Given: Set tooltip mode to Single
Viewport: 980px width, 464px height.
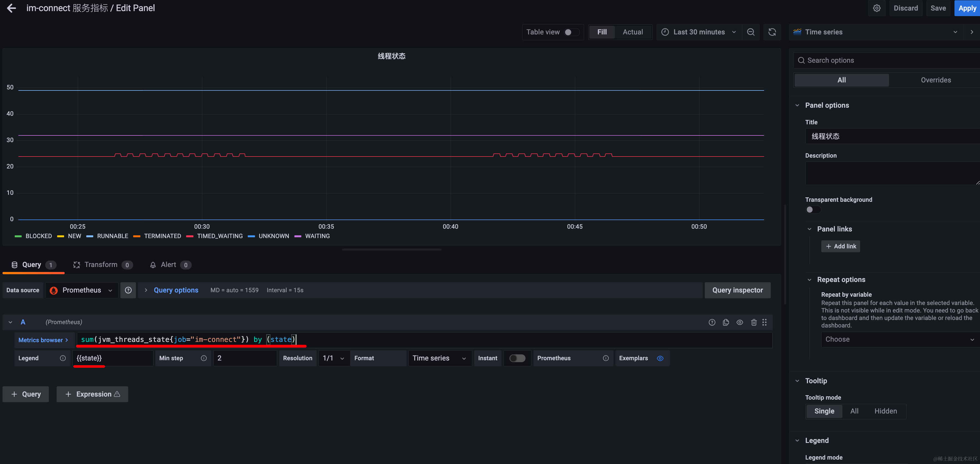Looking at the screenshot, I should (824, 411).
